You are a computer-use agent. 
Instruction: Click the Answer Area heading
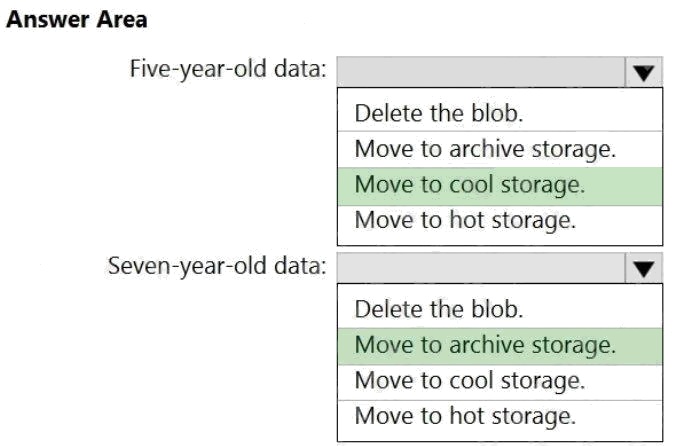point(77,20)
